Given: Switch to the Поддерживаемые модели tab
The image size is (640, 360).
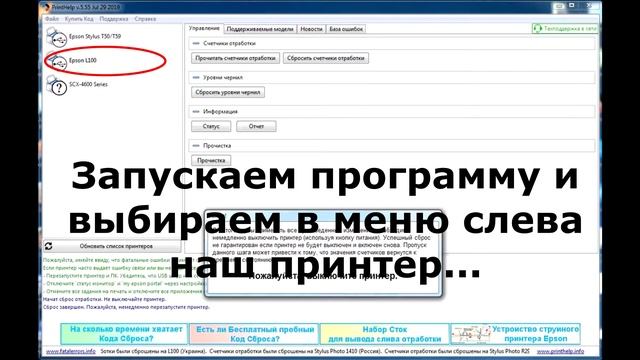Looking at the screenshot, I should (x=260, y=29).
